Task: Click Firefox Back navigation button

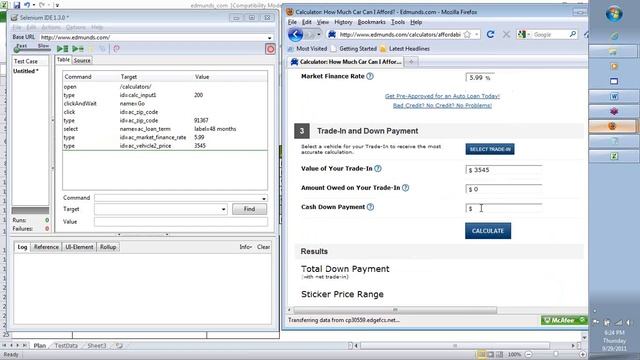Action: (296, 35)
